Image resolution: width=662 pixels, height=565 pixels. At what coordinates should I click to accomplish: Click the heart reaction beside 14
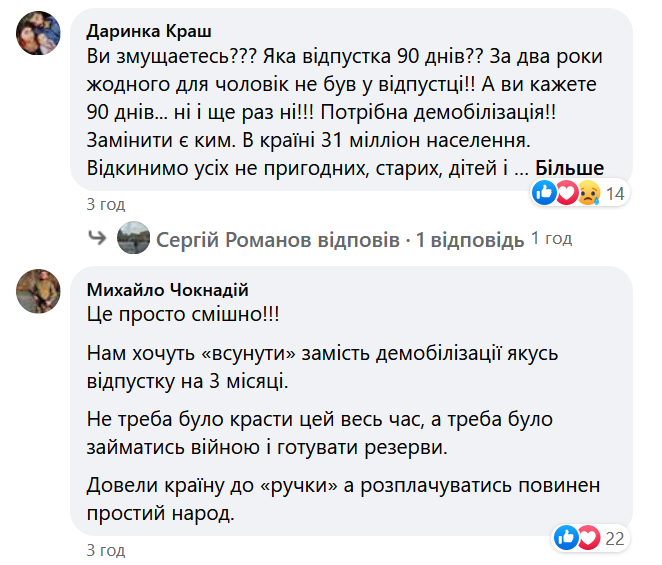566,192
